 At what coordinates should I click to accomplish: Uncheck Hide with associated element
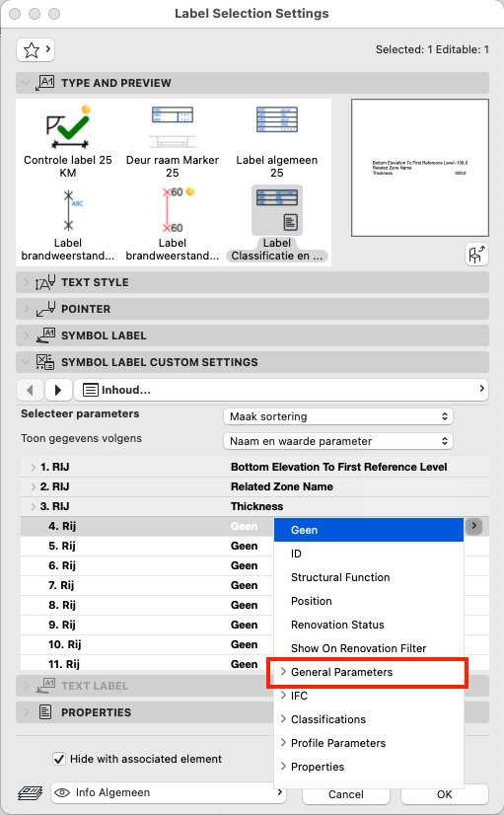coord(59,759)
